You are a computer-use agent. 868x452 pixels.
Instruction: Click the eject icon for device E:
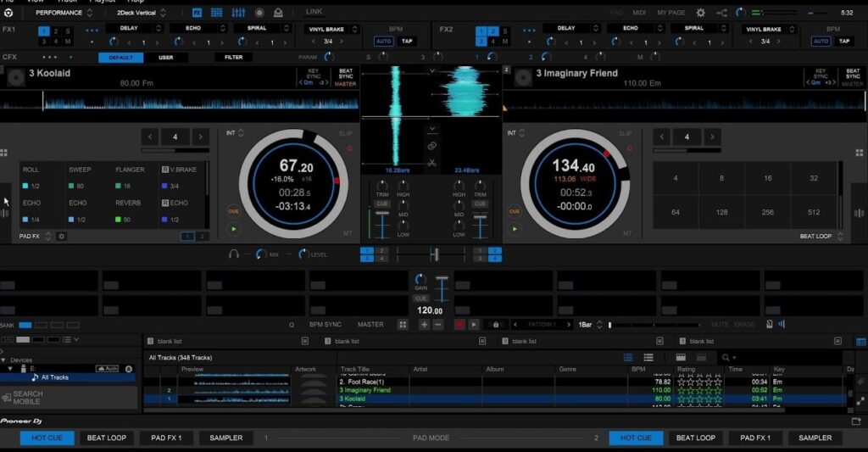(x=129, y=368)
